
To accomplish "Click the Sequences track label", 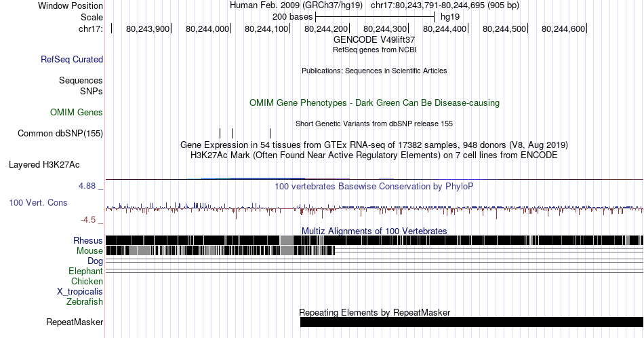I will pyautogui.click(x=81, y=80).
